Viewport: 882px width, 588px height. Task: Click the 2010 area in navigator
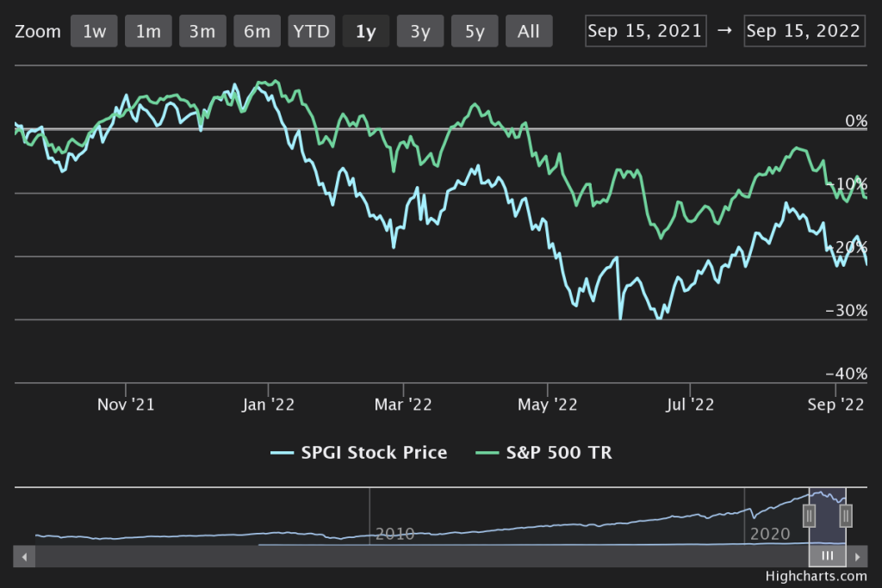(x=394, y=534)
